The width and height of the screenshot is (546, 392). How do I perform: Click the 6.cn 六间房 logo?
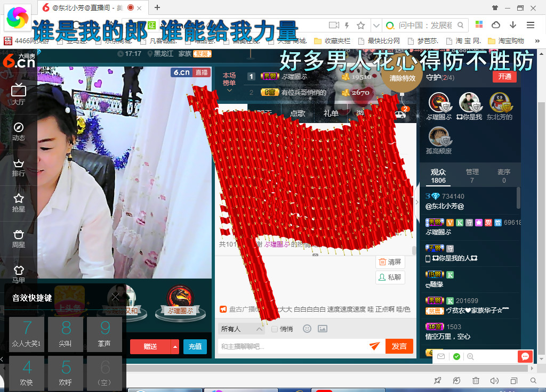(x=19, y=61)
